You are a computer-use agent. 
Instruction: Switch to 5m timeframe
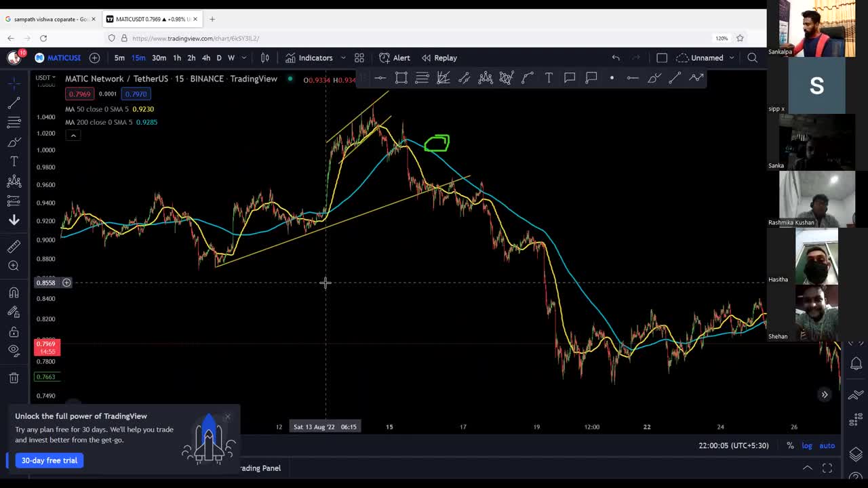119,58
